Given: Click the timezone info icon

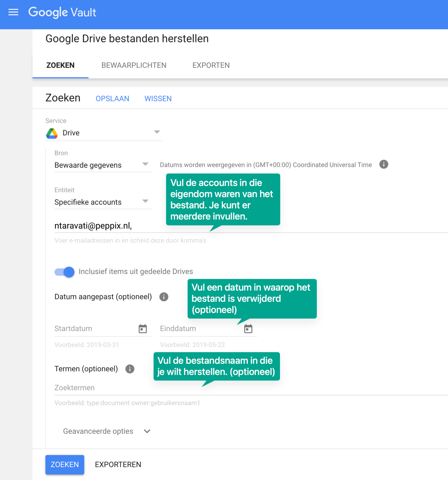Looking at the screenshot, I should tap(384, 164).
